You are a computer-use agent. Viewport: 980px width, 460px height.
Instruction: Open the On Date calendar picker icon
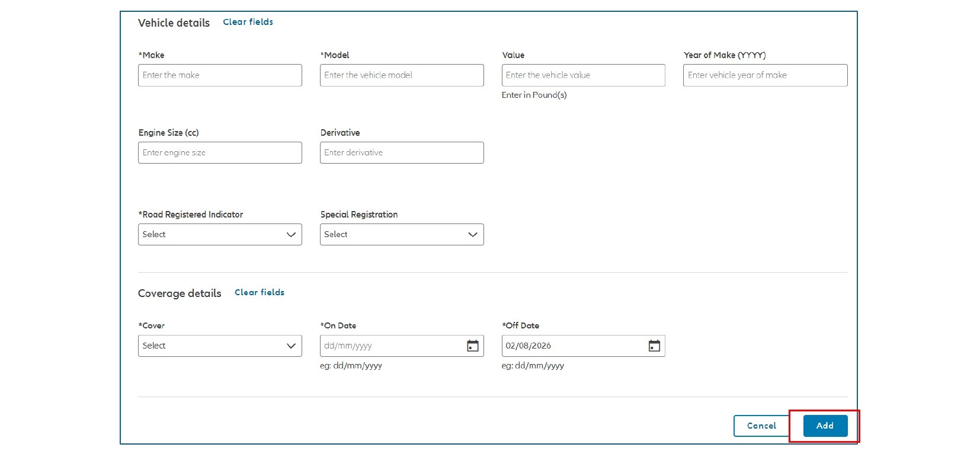pos(472,346)
